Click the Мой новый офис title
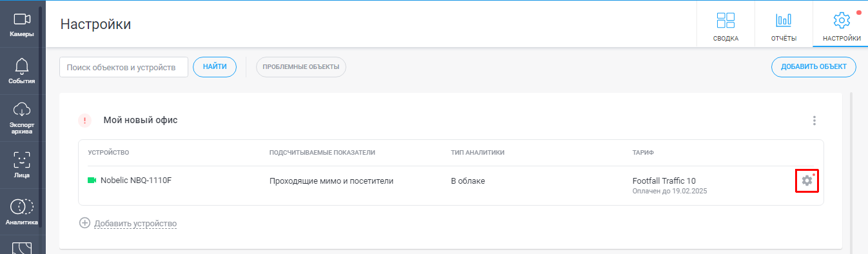This screenshot has height=254, width=868. tap(141, 120)
